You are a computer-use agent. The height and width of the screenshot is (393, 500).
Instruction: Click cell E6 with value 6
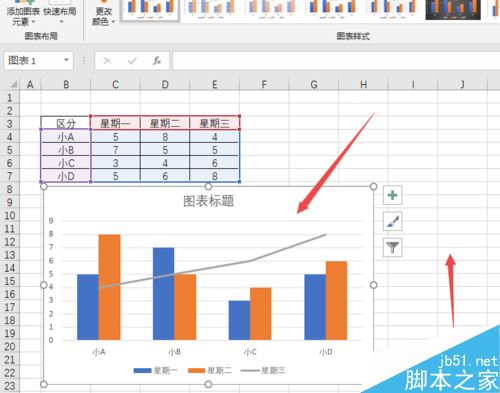tap(214, 163)
